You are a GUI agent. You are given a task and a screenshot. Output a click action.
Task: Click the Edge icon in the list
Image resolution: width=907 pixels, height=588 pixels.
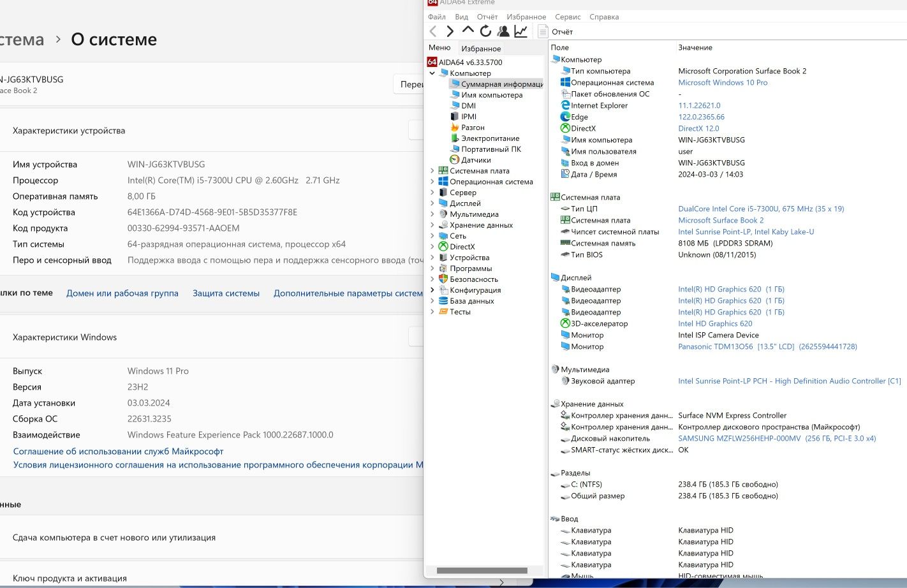(x=565, y=117)
